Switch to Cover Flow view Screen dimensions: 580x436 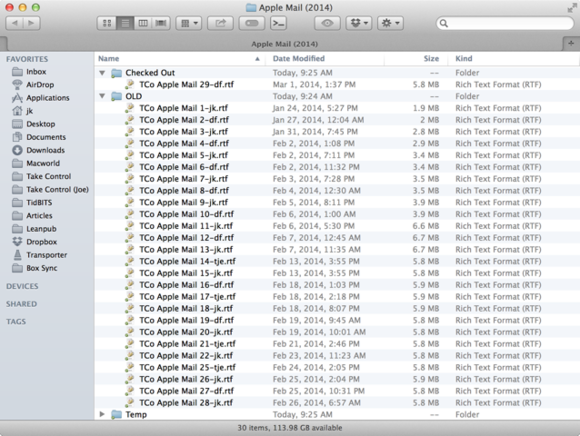[161, 23]
